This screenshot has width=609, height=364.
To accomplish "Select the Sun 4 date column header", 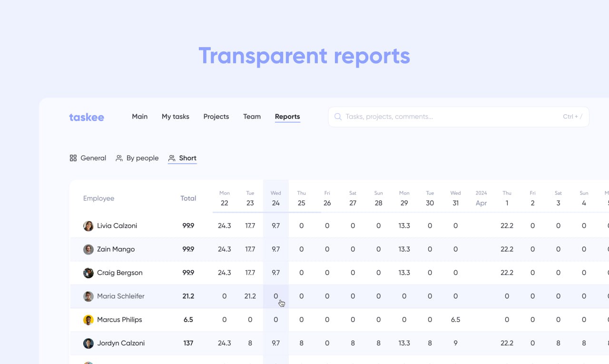I will (584, 198).
